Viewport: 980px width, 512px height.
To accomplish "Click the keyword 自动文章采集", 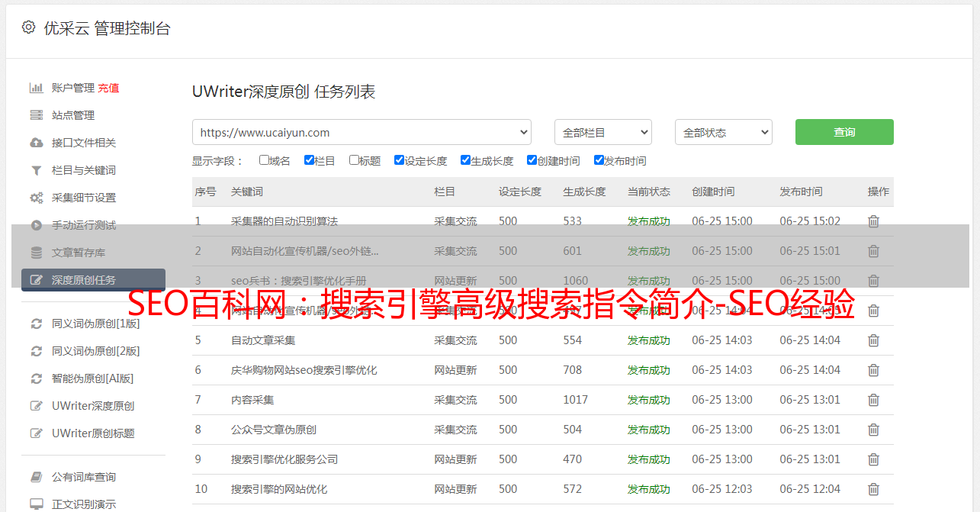I will point(263,340).
